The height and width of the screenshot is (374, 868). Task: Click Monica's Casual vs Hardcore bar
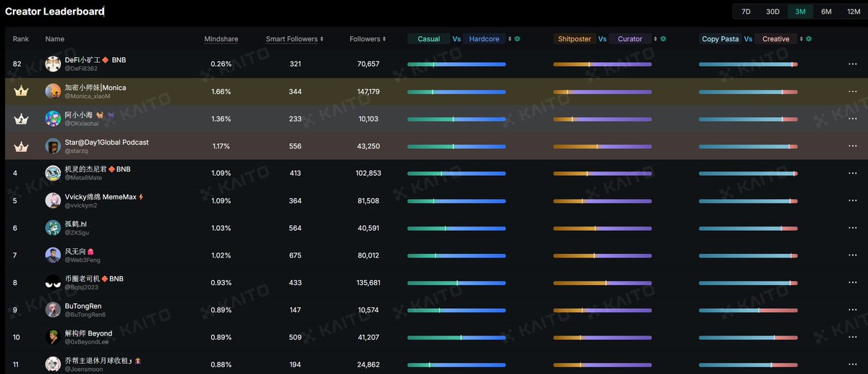pyautogui.click(x=456, y=92)
